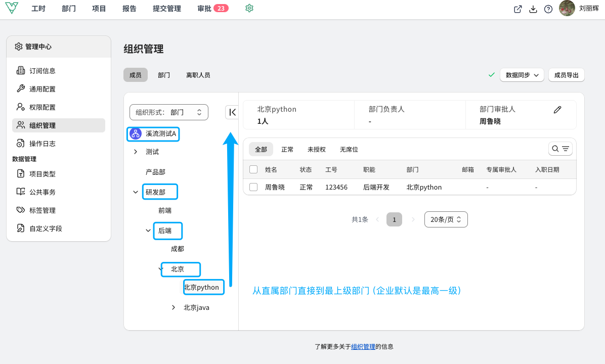Open the help question mark icon
The width and height of the screenshot is (605, 364).
pos(548,9)
